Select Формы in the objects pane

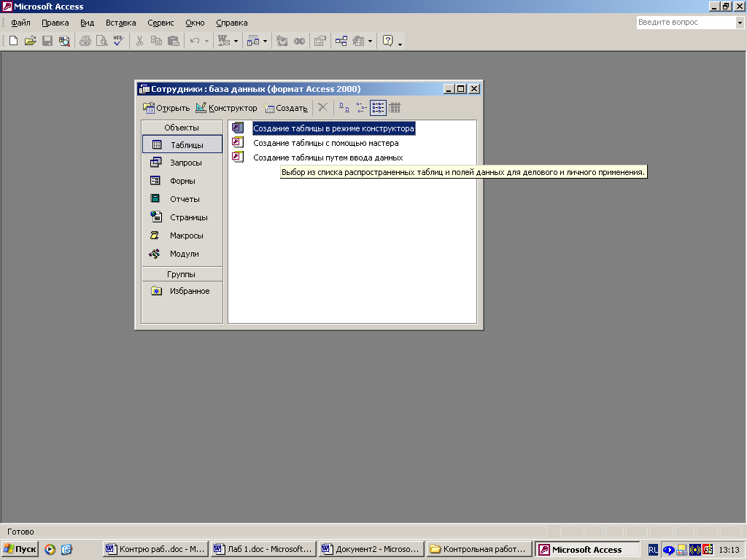coord(182,181)
